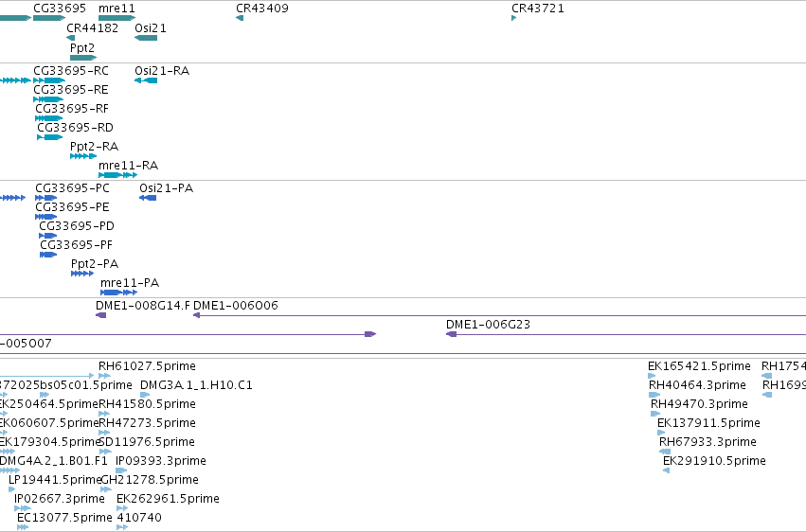Viewport: 806px width, 532px height.
Task: Select protein CG33695-PC
Action: click(x=45, y=198)
